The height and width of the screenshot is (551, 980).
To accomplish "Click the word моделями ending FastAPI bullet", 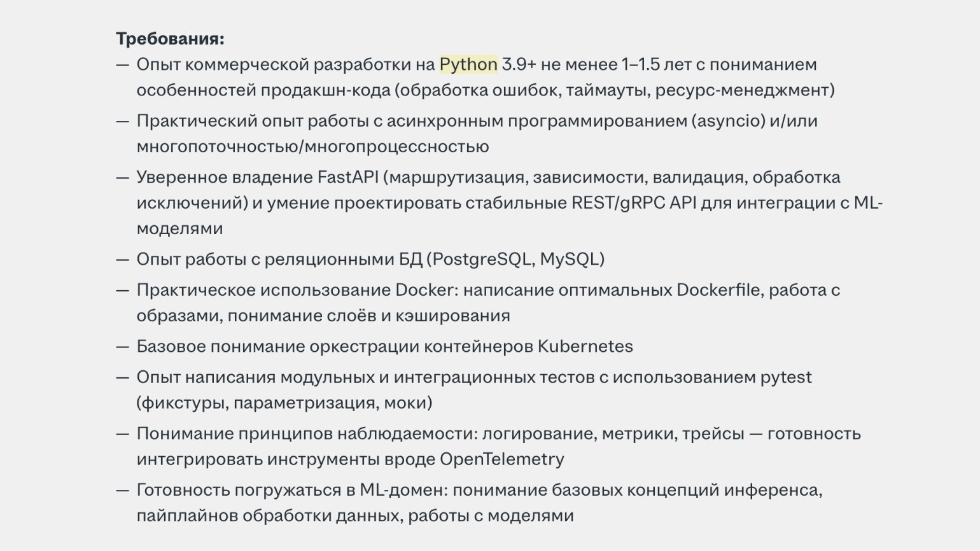I will [x=180, y=228].
